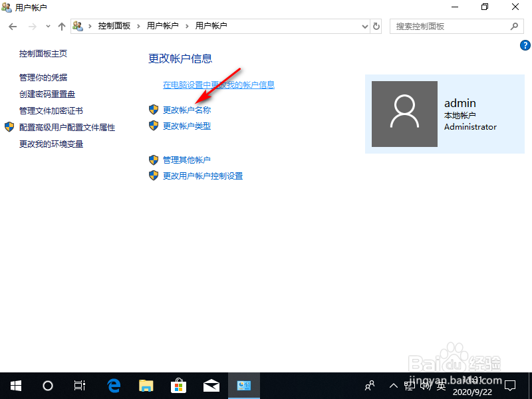
Task: Show hidden icons with the tray chevron
Action: coord(394,386)
